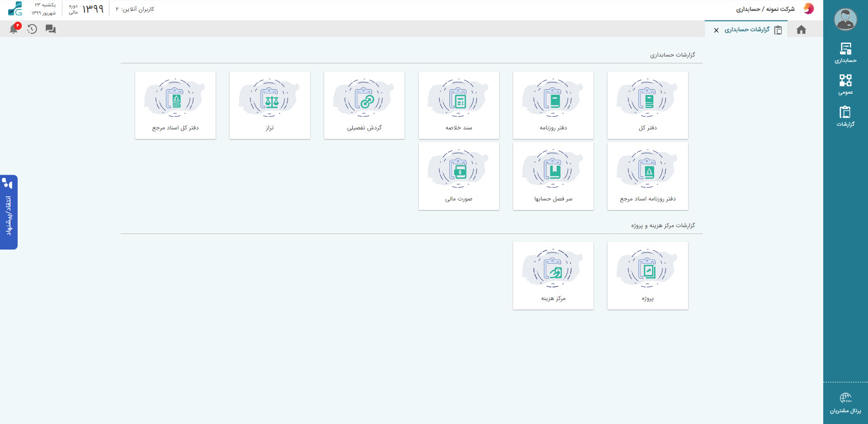Click the date یکشنبه ۲۳ شهریور ۱۳۹۹
Image resolution: width=868 pixels, height=424 pixels.
pos(44,9)
